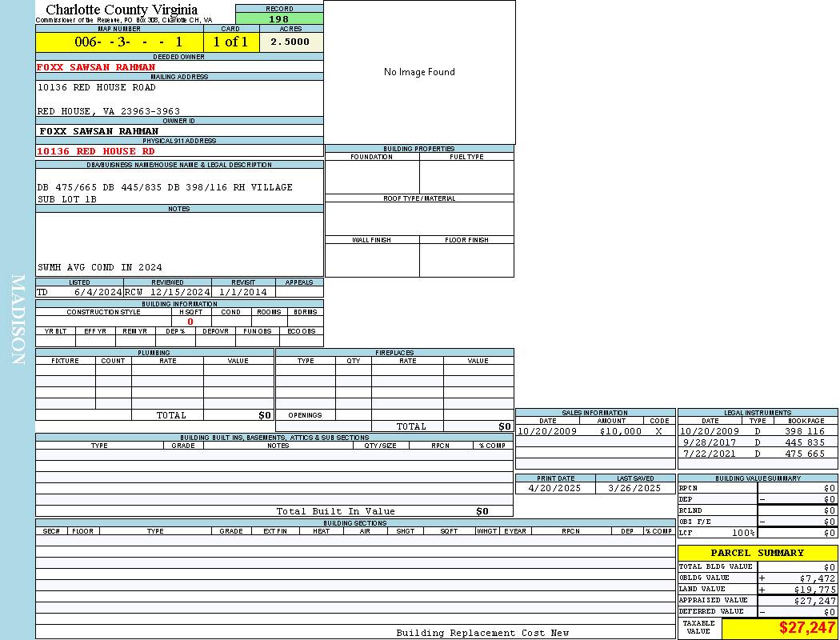The width and height of the screenshot is (840, 640).
Task: Click the "1 of 1" card field
Action: click(x=230, y=42)
